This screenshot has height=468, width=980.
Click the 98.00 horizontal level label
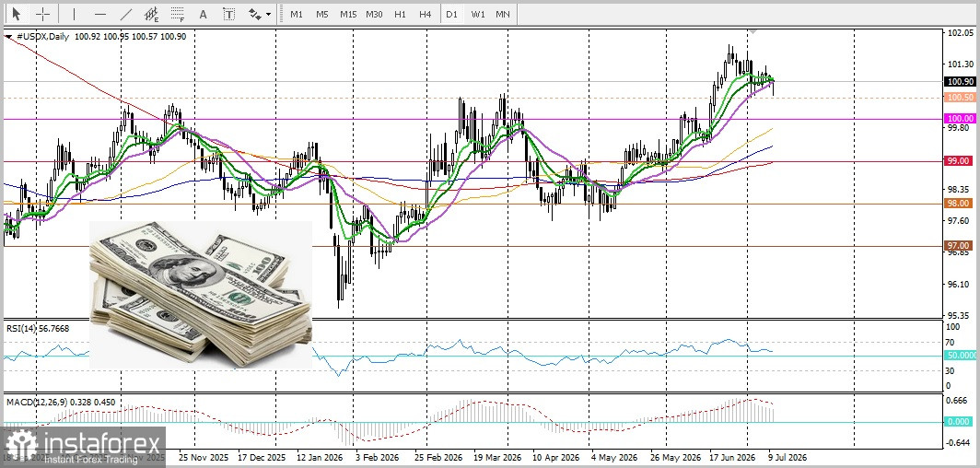tap(960, 204)
